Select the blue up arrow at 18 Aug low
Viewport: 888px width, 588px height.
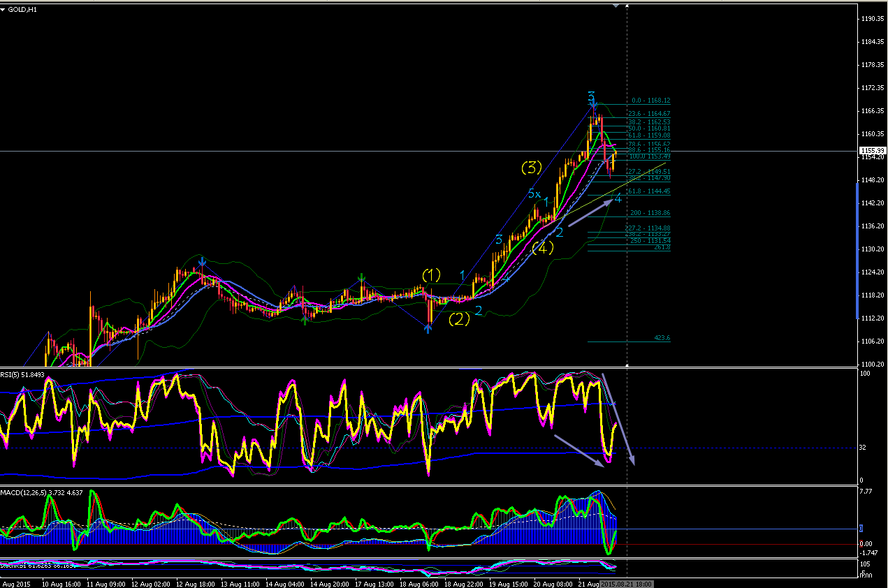pos(428,328)
